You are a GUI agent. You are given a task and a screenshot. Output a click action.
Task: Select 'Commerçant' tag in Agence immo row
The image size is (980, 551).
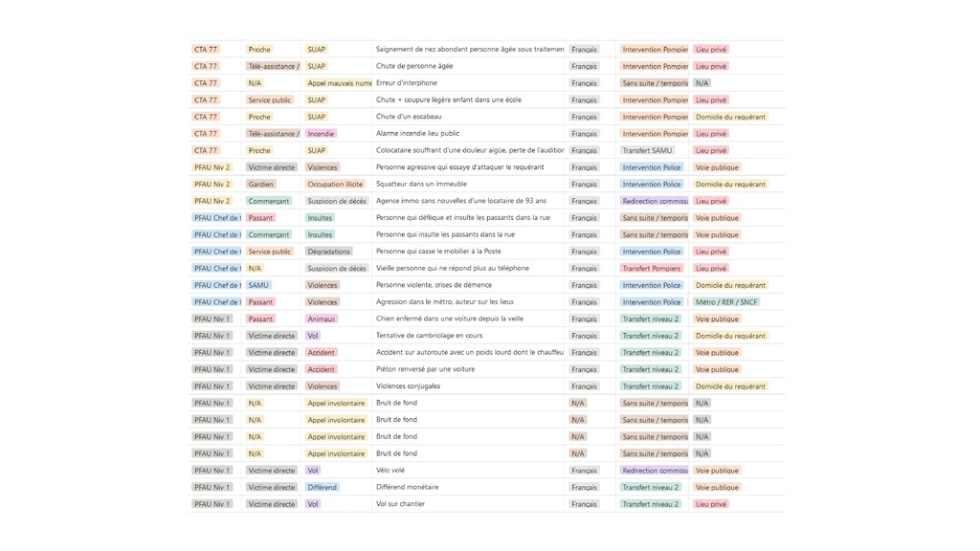269,201
